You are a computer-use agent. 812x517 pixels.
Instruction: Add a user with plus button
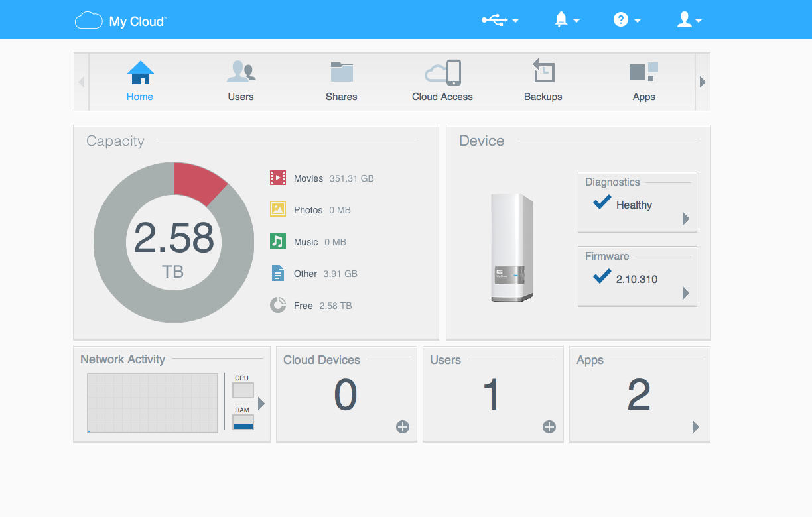549,427
